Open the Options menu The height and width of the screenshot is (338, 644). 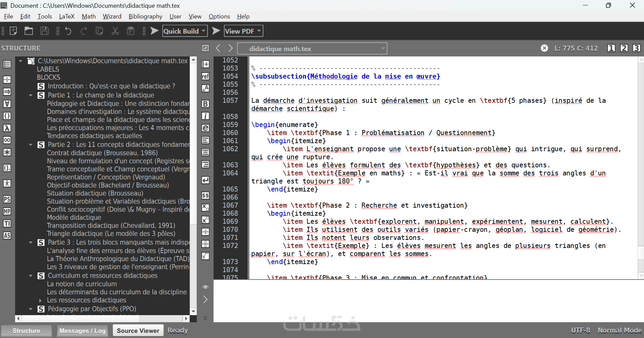pos(219,16)
